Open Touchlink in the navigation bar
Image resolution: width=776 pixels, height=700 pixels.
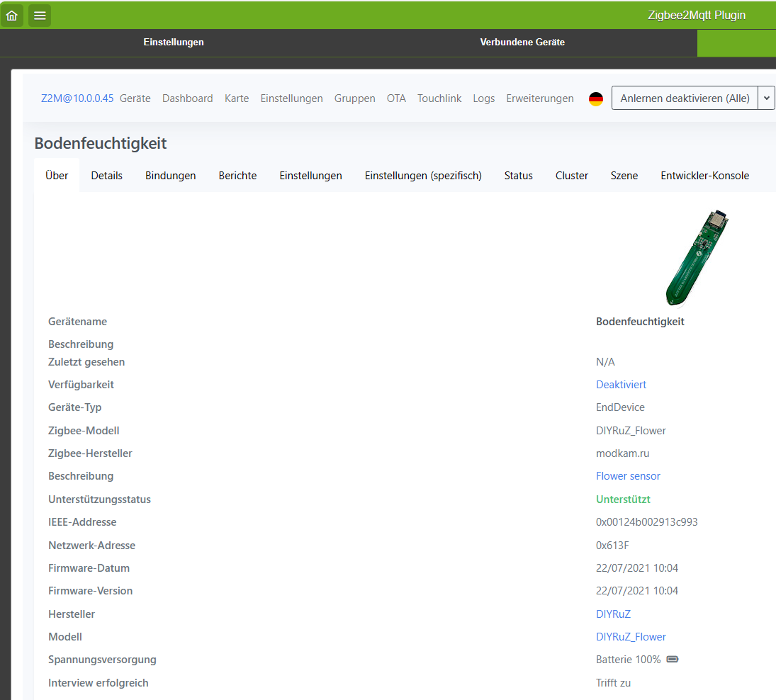point(439,98)
